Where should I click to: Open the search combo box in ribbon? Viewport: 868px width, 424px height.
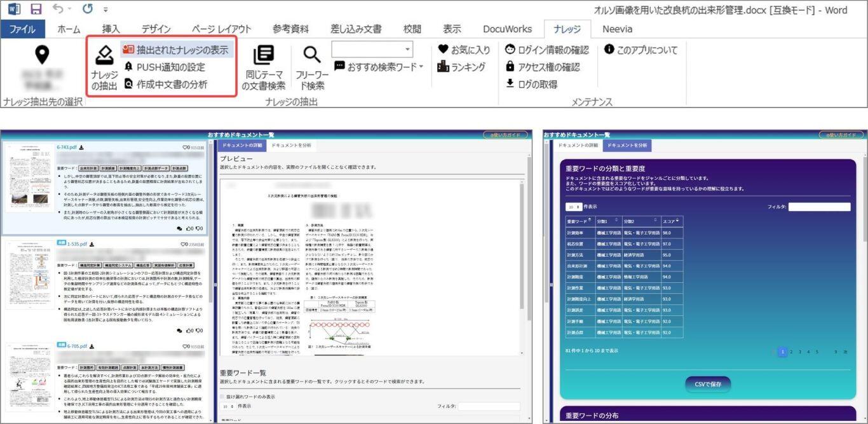(372, 50)
